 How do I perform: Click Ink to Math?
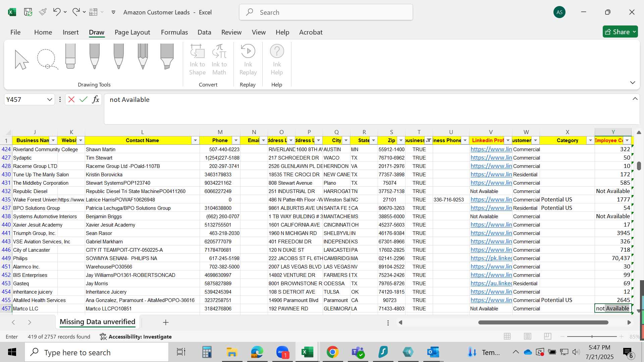point(219,60)
